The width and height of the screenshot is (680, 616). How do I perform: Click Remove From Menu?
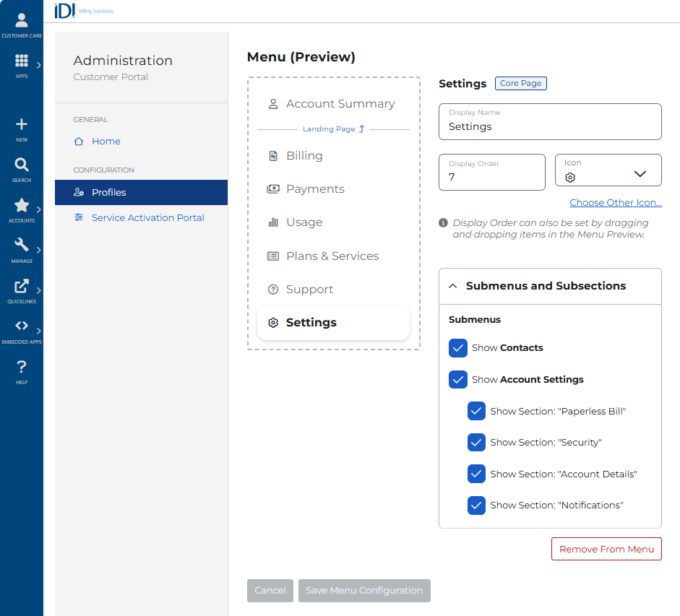click(x=606, y=549)
